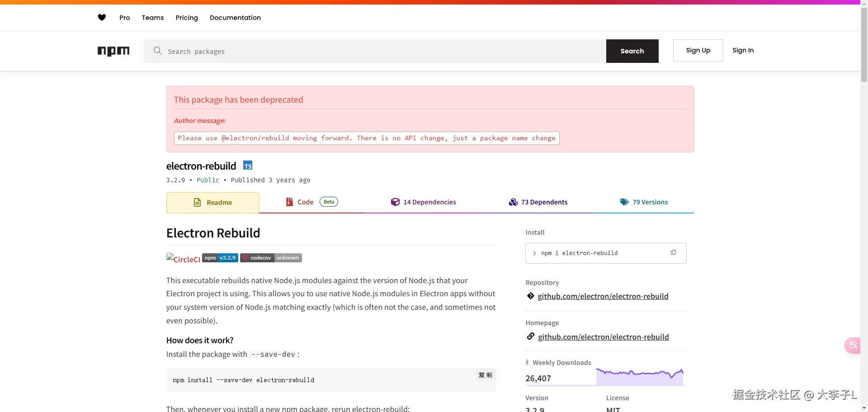Open the Pro menu link
The width and height of the screenshot is (868, 412).
pos(125,18)
